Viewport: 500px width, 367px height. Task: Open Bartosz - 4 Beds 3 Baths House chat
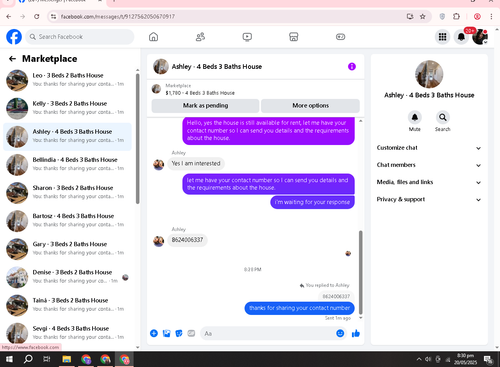[x=67, y=221]
